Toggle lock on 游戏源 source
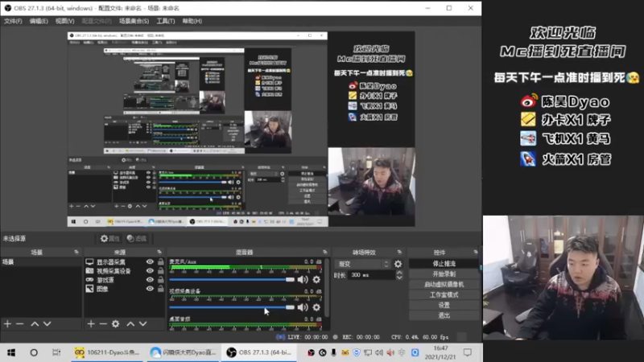 [160, 280]
